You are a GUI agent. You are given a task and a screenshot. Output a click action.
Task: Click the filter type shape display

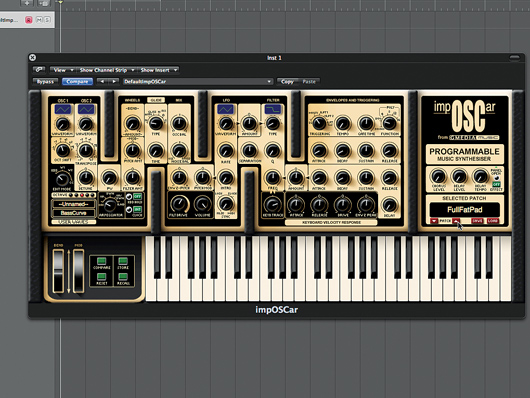[x=272, y=109]
